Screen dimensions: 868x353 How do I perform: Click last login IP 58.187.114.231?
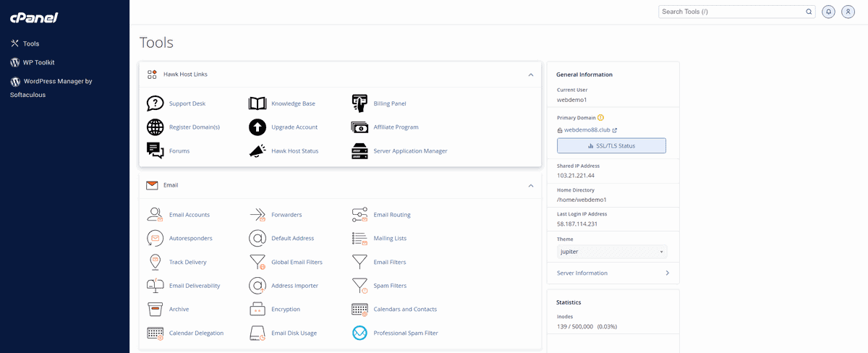click(x=577, y=224)
